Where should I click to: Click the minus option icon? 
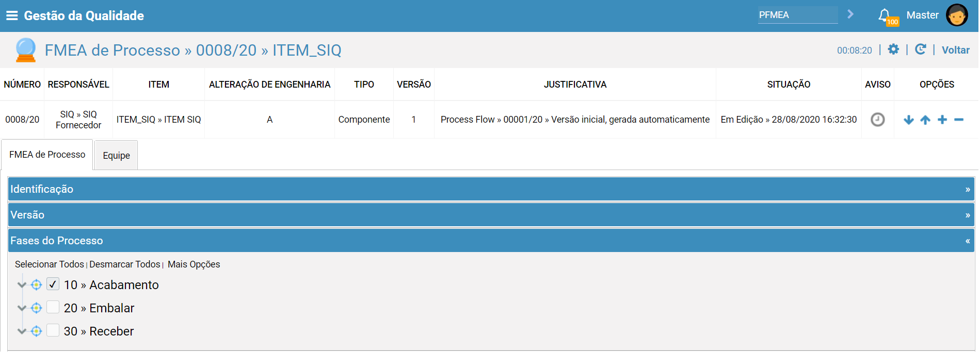959,120
